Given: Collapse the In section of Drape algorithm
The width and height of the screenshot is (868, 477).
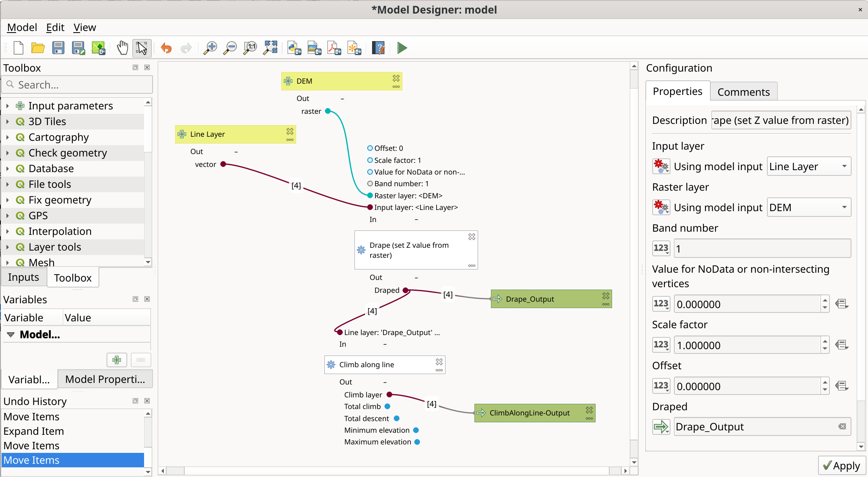Looking at the screenshot, I should [x=416, y=220].
